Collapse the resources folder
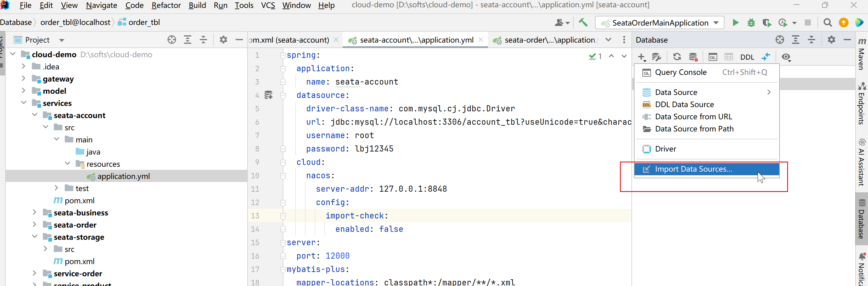Screen dimensions: 868x286 click(67, 164)
